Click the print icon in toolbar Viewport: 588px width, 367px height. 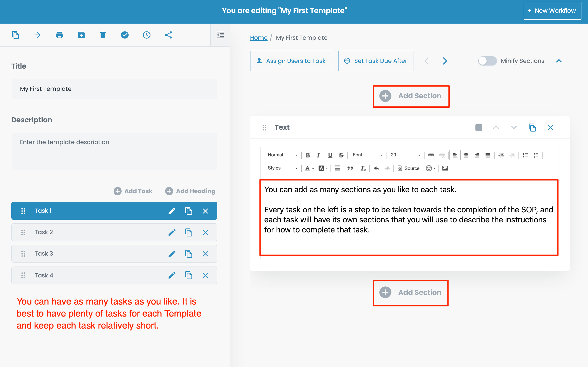[59, 35]
